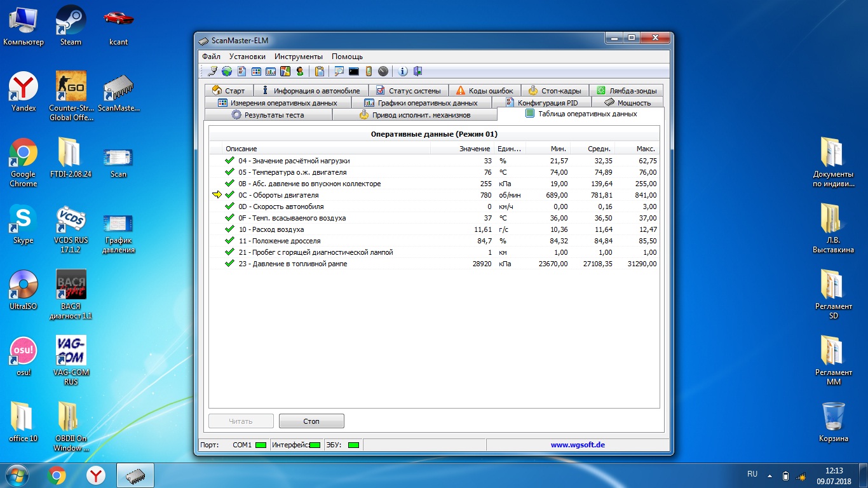Click the blue info toolbar icon
The image size is (868, 488).
[x=403, y=71]
